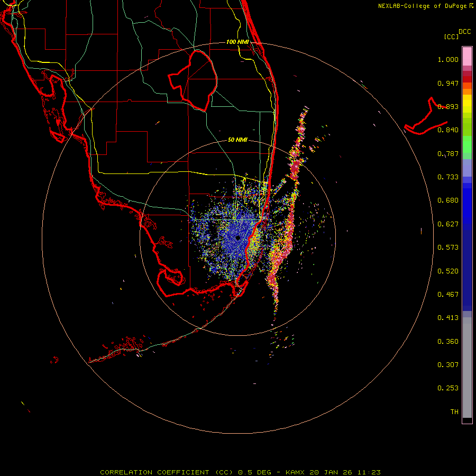Select the 0.413 color scale value
476x476 pixels.
pyautogui.click(x=448, y=318)
